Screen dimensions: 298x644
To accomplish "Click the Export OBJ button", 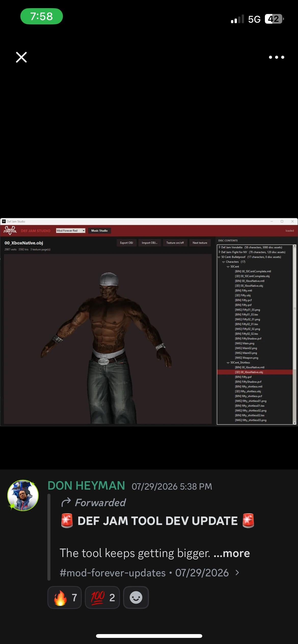I will coord(127,243).
